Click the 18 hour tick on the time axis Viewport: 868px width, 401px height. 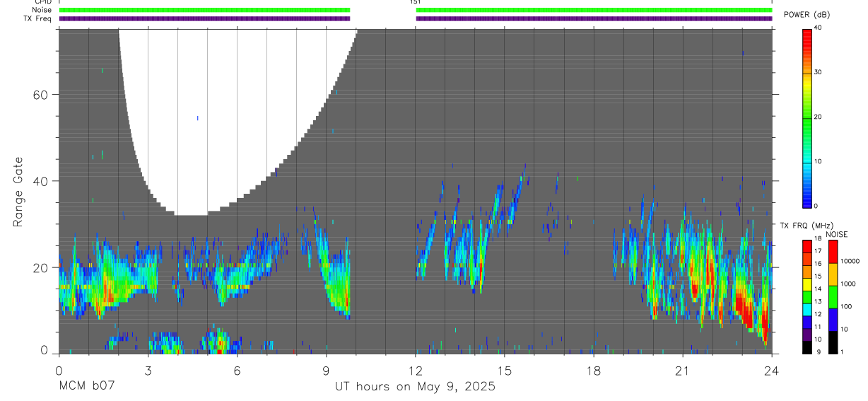point(594,371)
